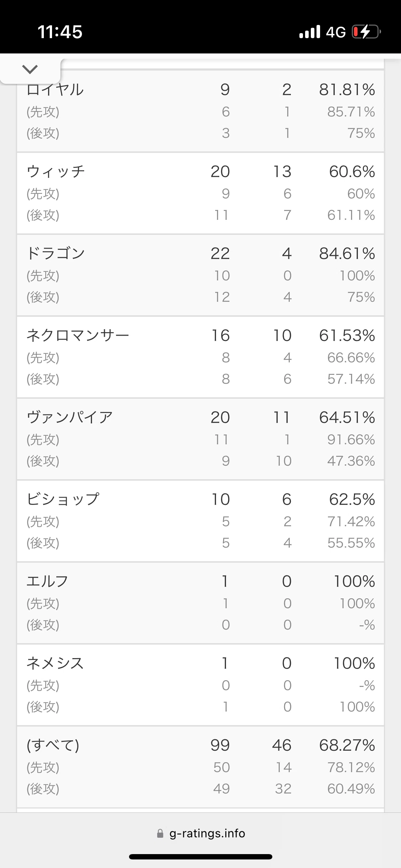
Task: Tap the 4G network indicator
Action: tap(336, 32)
